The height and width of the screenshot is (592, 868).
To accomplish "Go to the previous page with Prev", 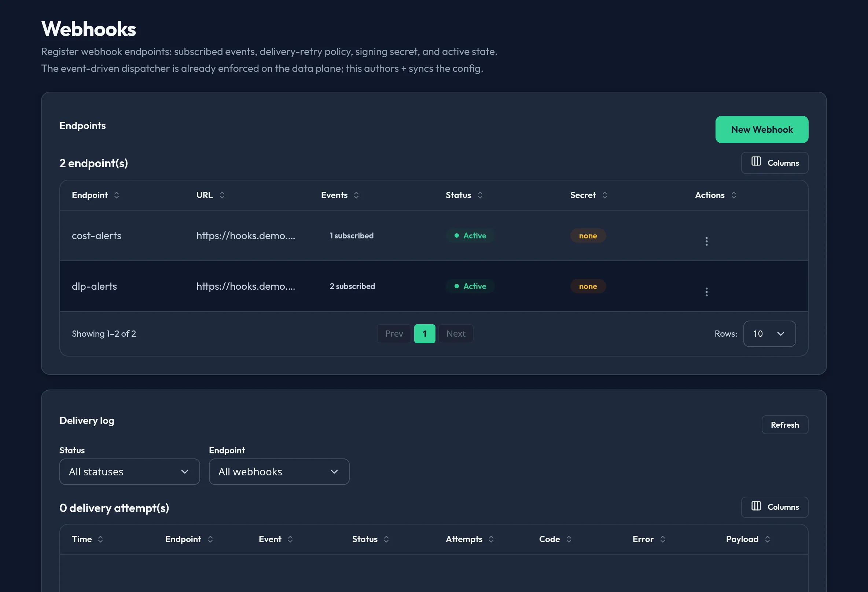I will point(394,333).
